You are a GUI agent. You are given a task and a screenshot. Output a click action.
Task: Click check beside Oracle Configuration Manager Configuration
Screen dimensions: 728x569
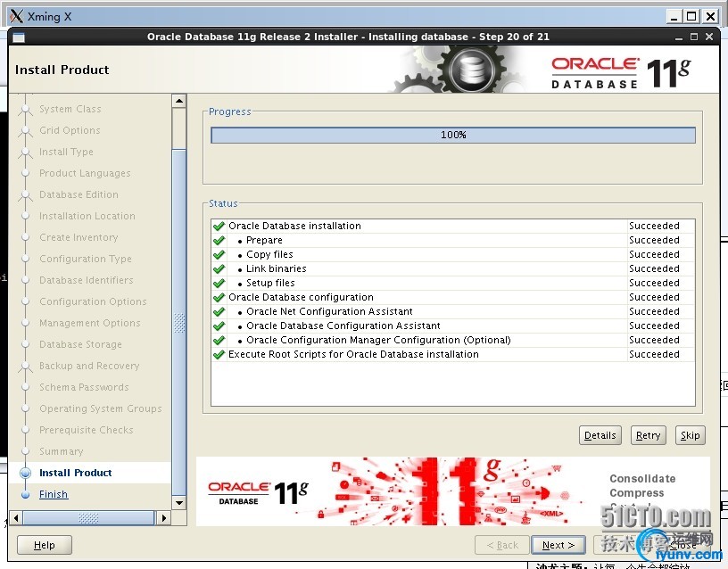click(219, 340)
